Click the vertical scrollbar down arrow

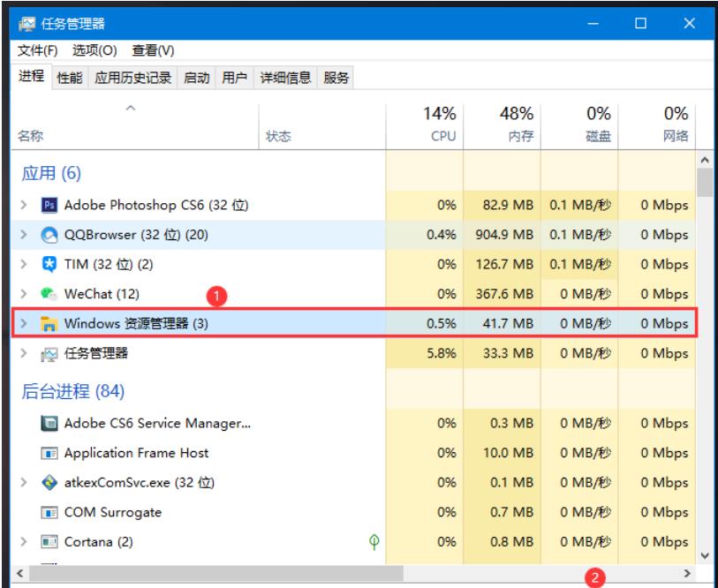705,555
